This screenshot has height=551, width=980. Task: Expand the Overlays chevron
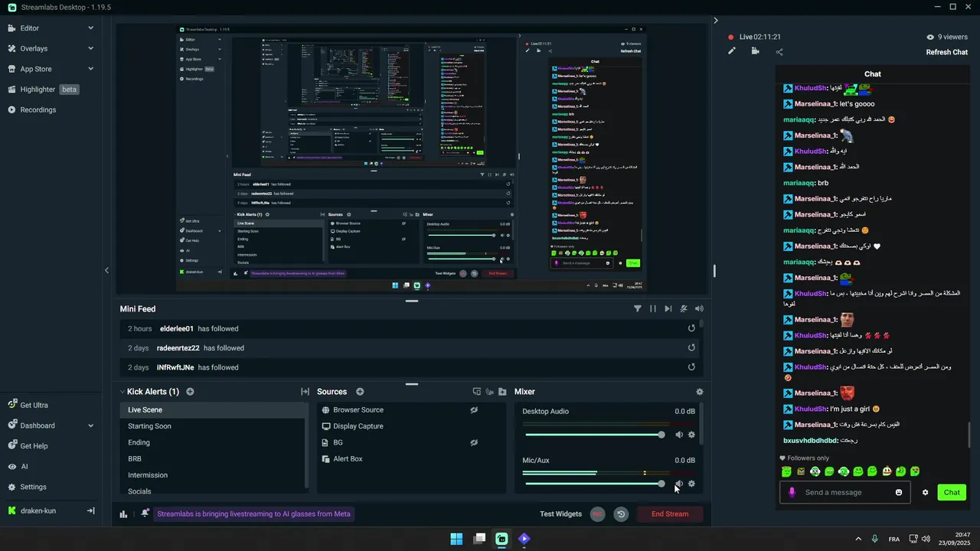point(90,48)
